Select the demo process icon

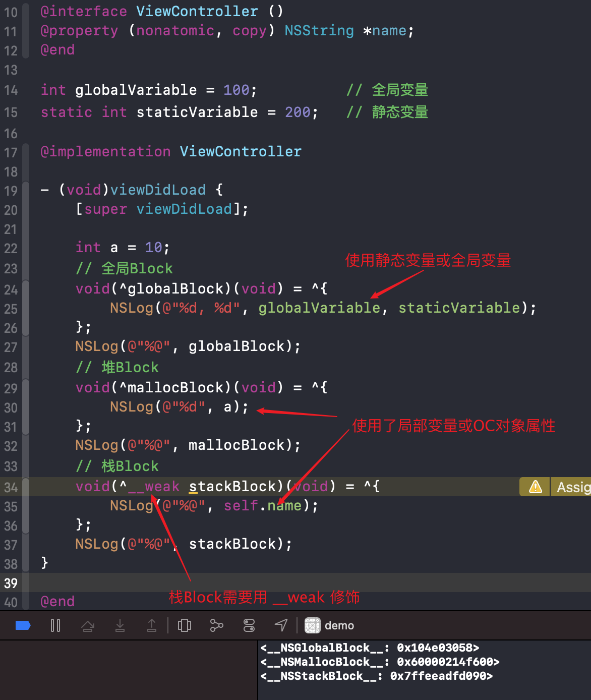313,625
